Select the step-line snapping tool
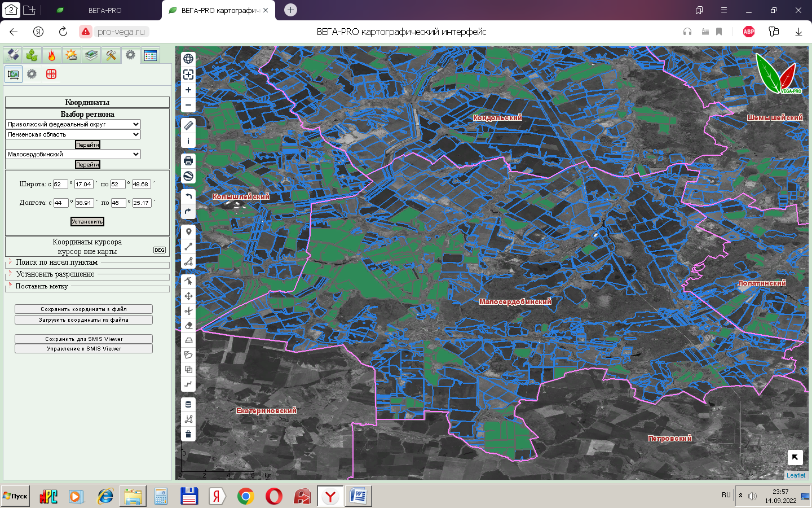This screenshot has width=812, height=508. [x=188, y=384]
